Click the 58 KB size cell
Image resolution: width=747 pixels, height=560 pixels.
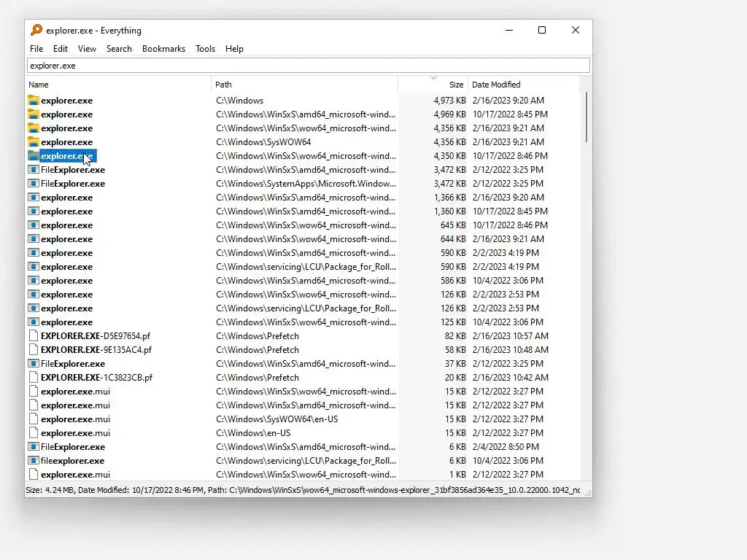(x=455, y=349)
